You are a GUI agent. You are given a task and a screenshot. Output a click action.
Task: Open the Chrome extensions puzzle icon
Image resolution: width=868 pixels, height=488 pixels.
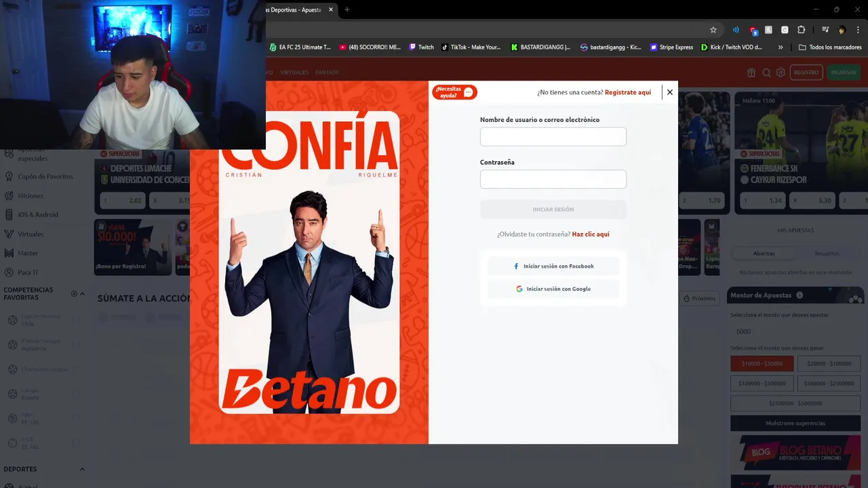801,30
